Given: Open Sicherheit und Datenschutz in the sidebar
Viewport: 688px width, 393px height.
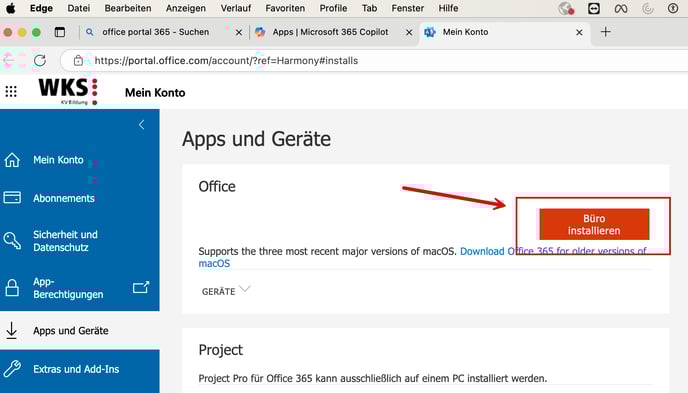Looking at the screenshot, I should point(65,241).
